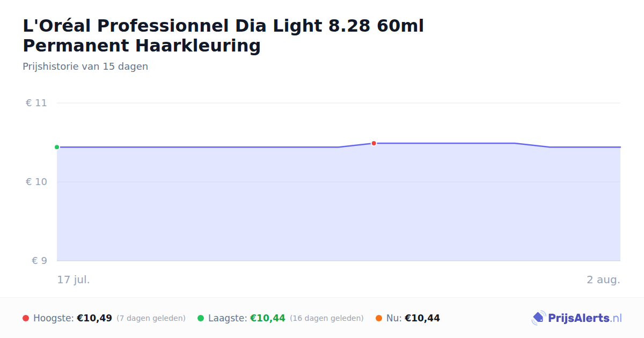644x338 pixels.
Task: Click the € 11 axis label
Action: pos(36,103)
